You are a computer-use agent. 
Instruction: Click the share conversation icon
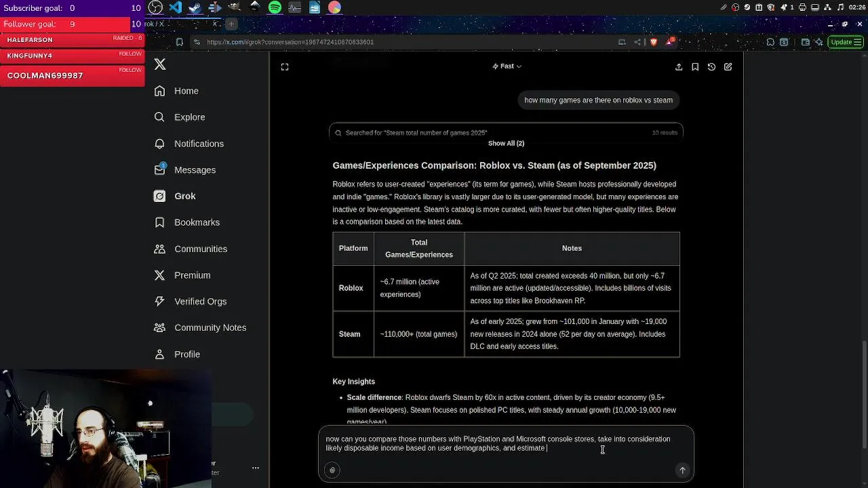(679, 67)
